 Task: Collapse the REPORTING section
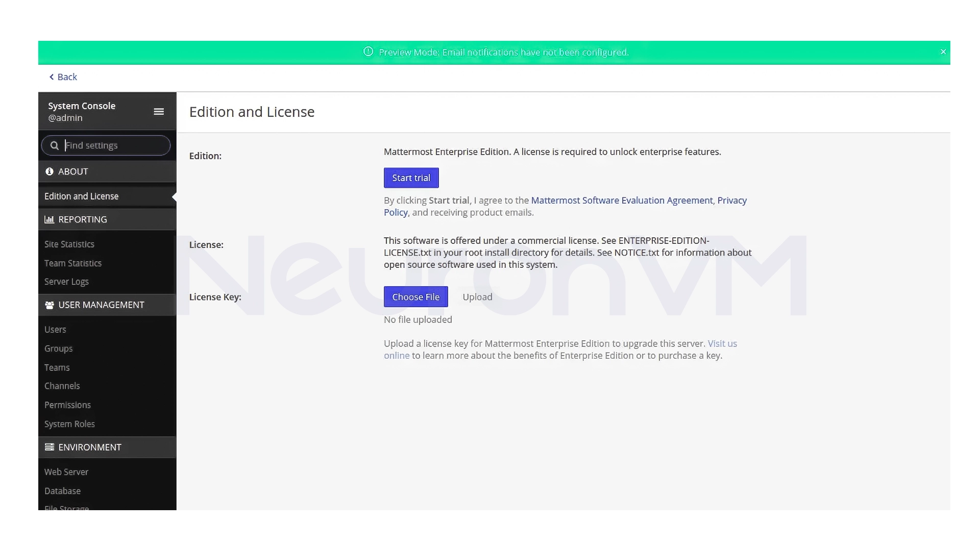click(83, 219)
